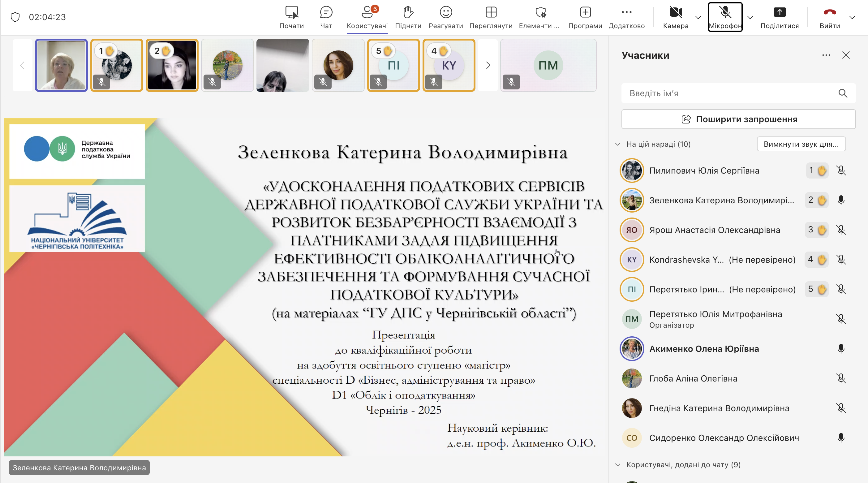Image resolution: width=868 pixels, height=483 pixels.
Task: Open the Почати menu item
Action: [291, 17]
